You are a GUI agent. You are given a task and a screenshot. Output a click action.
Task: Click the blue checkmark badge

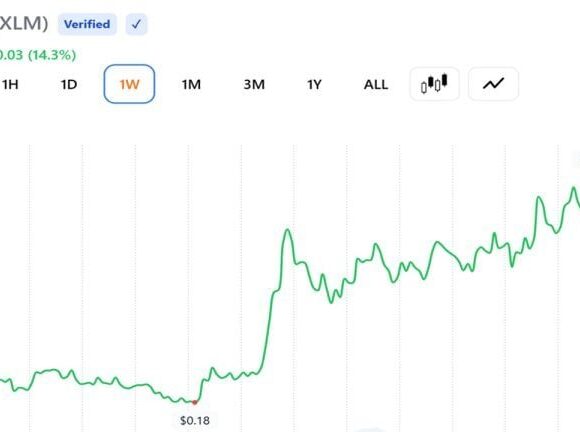tap(136, 24)
